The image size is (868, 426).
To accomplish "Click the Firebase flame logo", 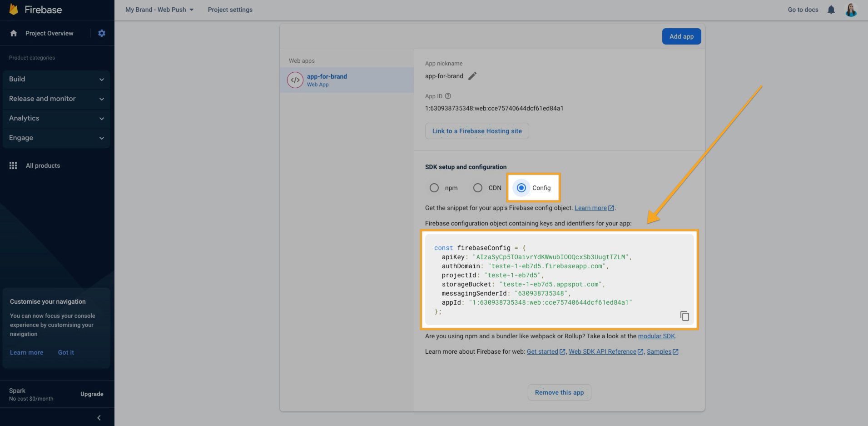I will [14, 10].
